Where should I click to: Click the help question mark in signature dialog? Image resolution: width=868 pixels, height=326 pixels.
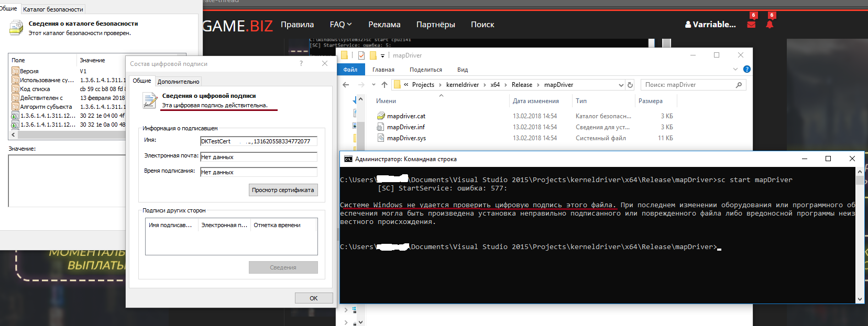(x=301, y=63)
